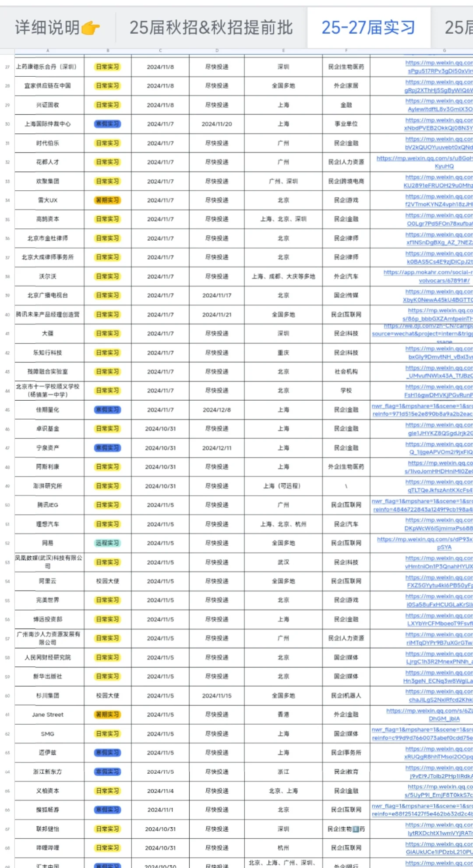473x868 pixels.
Task: Click deadline 2024/11/17 for 北京广播电视台
Action: point(217,295)
